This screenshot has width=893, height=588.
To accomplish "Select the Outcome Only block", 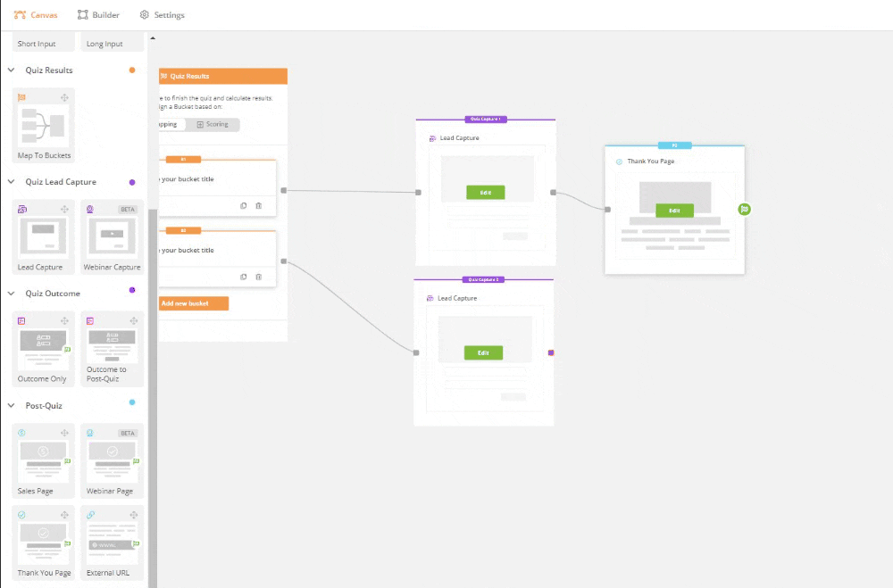I will point(44,349).
